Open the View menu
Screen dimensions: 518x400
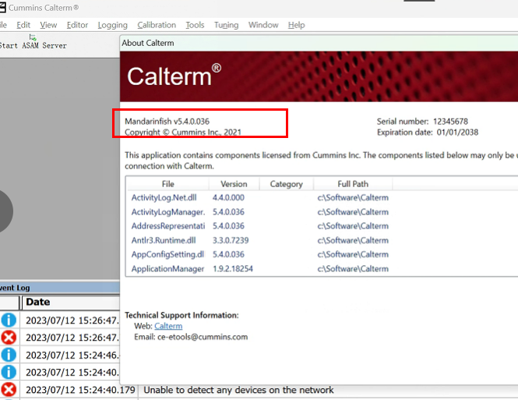(48, 25)
